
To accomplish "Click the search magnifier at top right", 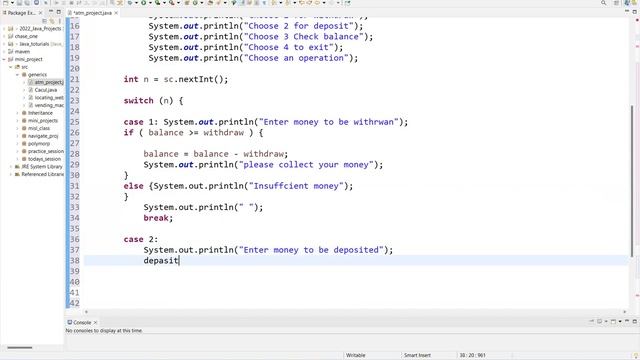I will coord(603,3).
